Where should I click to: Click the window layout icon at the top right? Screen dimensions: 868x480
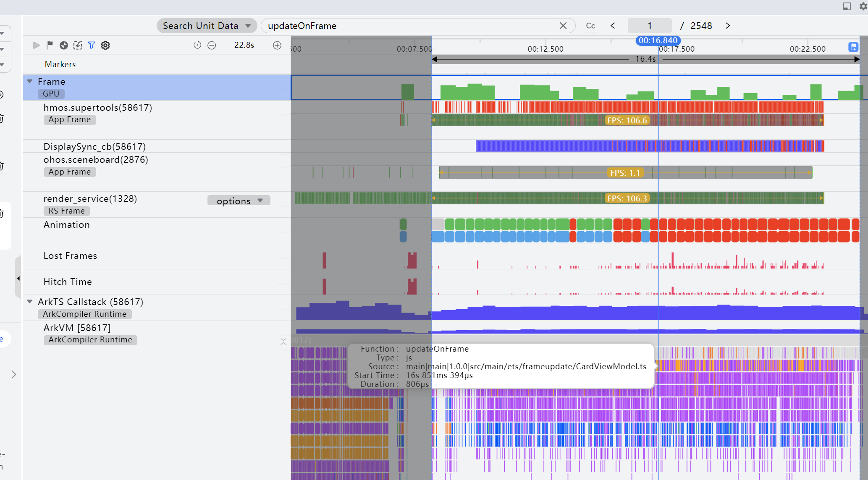[x=847, y=6]
